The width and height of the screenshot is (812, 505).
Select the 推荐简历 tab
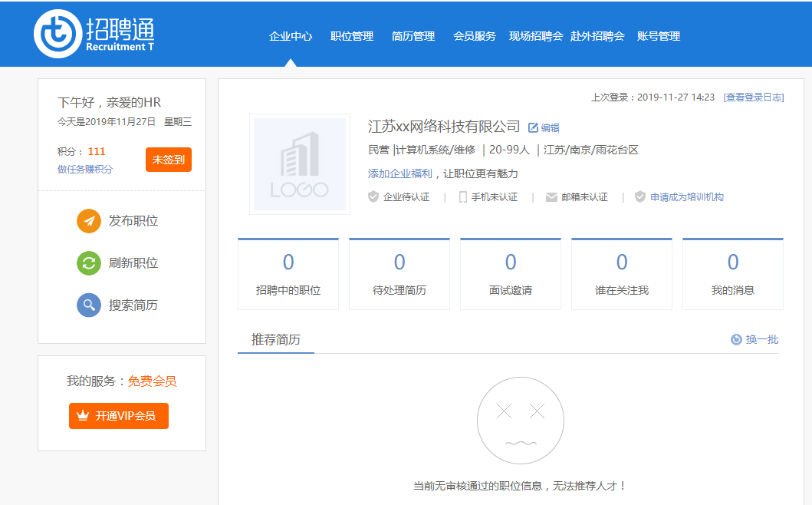(276, 340)
